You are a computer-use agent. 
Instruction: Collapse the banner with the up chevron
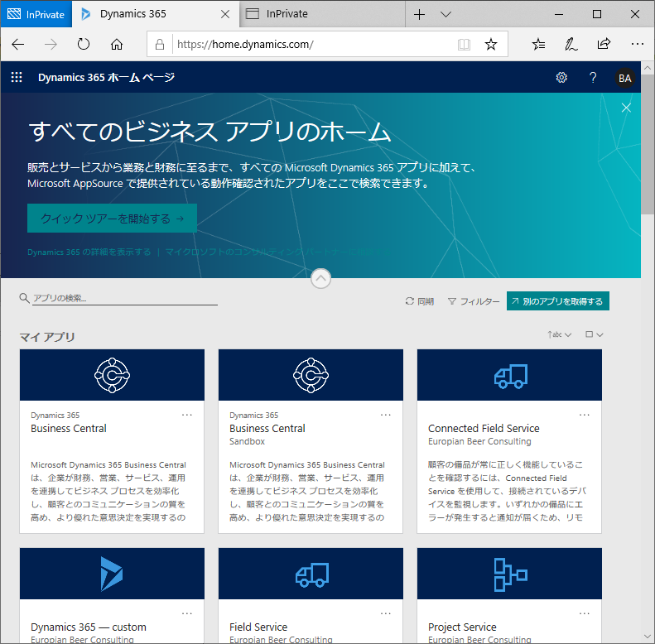point(320,278)
